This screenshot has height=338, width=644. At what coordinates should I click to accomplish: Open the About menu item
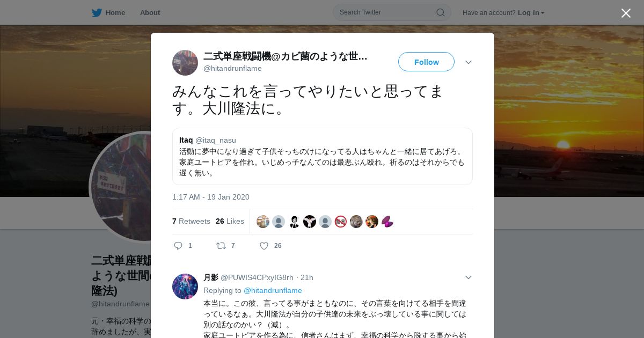tap(150, 12)
